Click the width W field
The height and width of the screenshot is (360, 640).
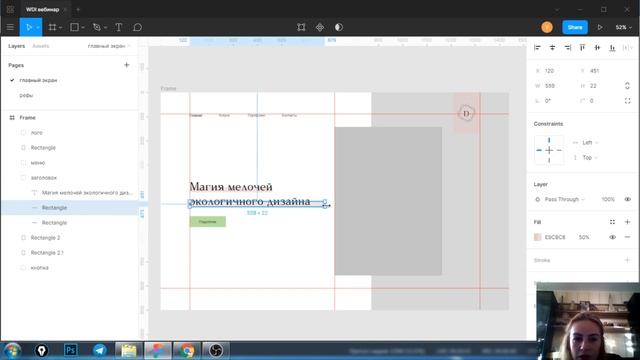549,86
